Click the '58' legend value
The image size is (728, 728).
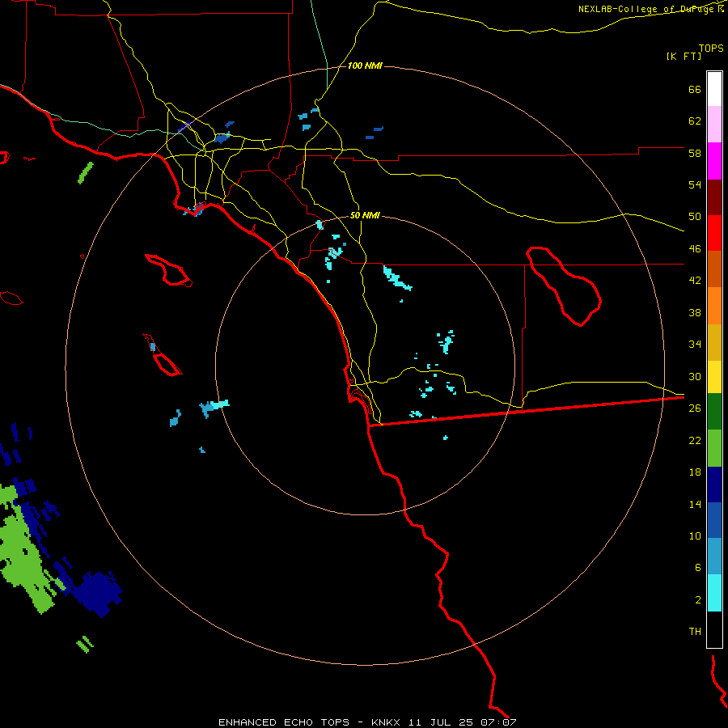[695, 154]
